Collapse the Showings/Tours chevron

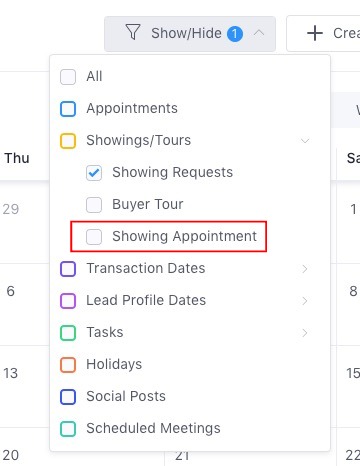click(305, 141)
